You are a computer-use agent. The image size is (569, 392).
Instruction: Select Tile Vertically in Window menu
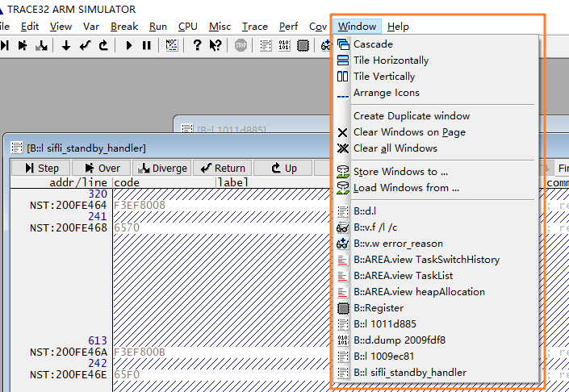(384, 77)
